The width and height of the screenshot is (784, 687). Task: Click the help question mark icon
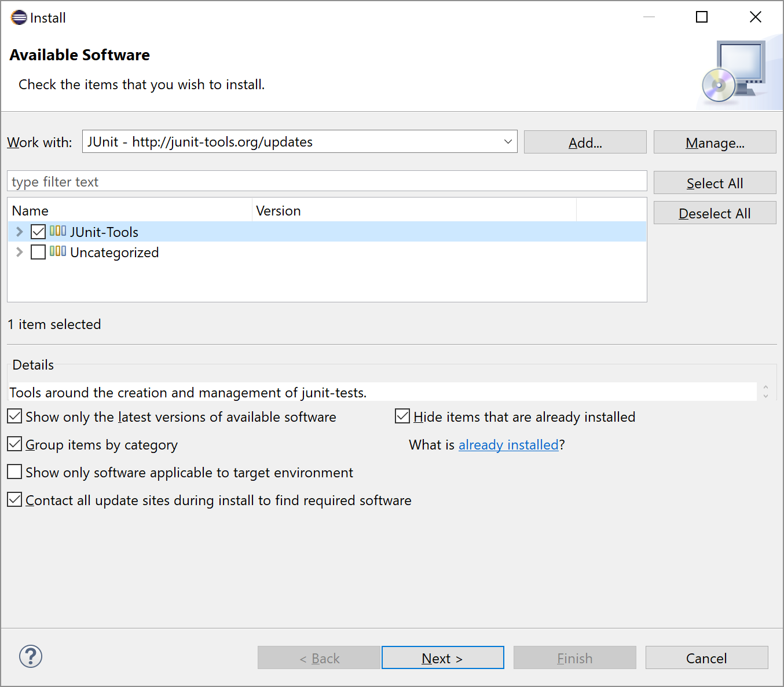click(31, 657)
